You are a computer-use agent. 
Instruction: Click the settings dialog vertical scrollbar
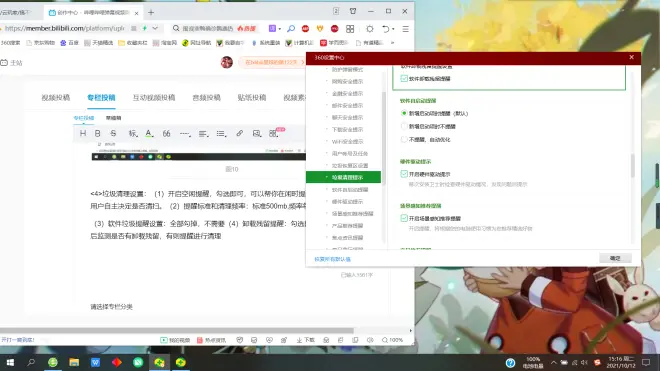[633, 166]
